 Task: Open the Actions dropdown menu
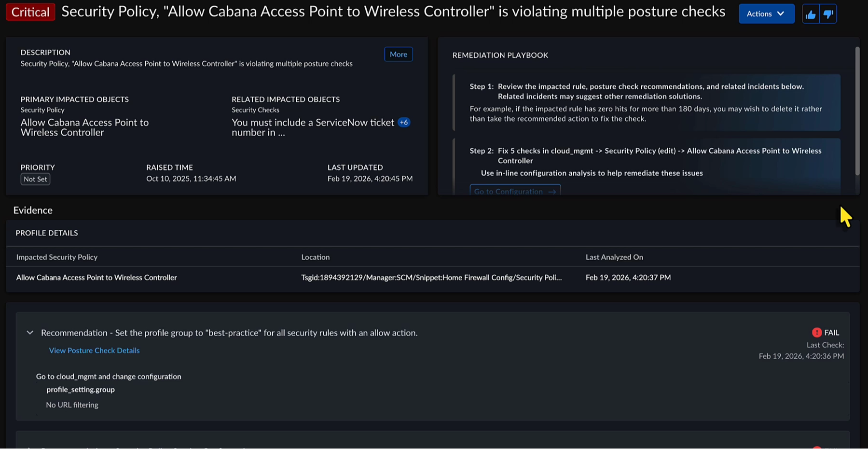[x=766, y=14]
